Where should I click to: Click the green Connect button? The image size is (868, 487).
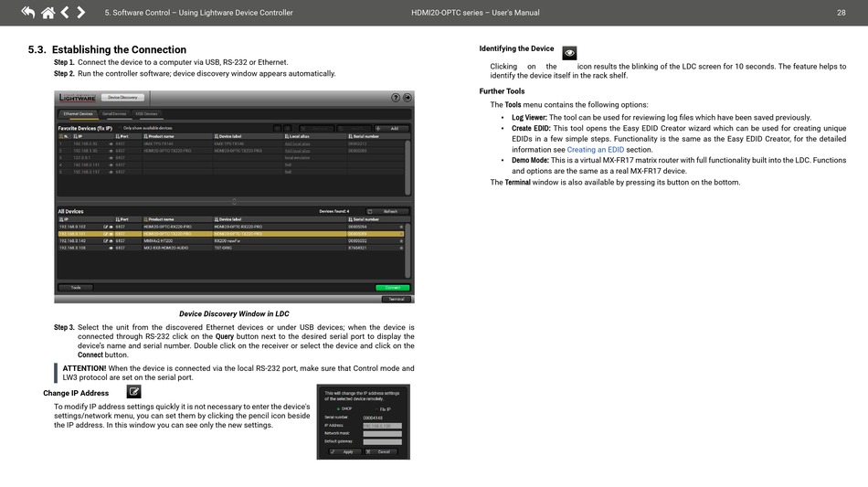point(393,288)
